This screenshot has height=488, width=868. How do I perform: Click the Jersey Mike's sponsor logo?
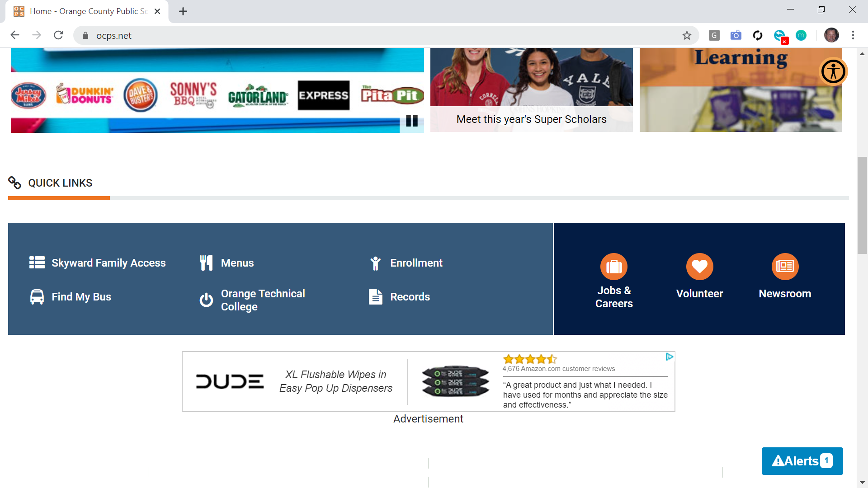(28, 96)
